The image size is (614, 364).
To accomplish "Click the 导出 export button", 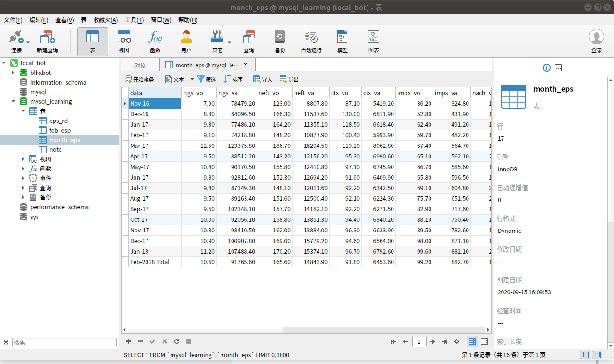I will click(x=289, y=79).
